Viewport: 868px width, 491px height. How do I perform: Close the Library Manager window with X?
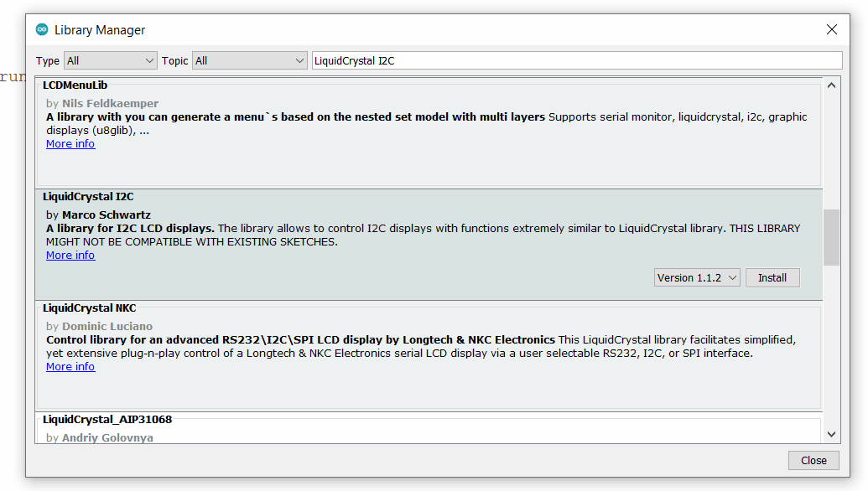tap(831, 30)
